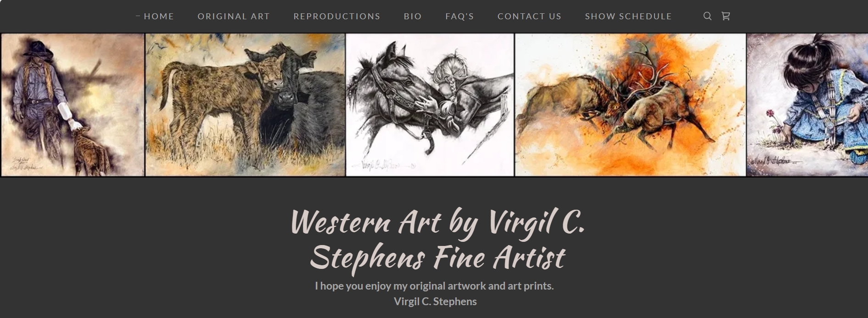
Task: Open the CONTACT US page
Action: click(529, 16)
